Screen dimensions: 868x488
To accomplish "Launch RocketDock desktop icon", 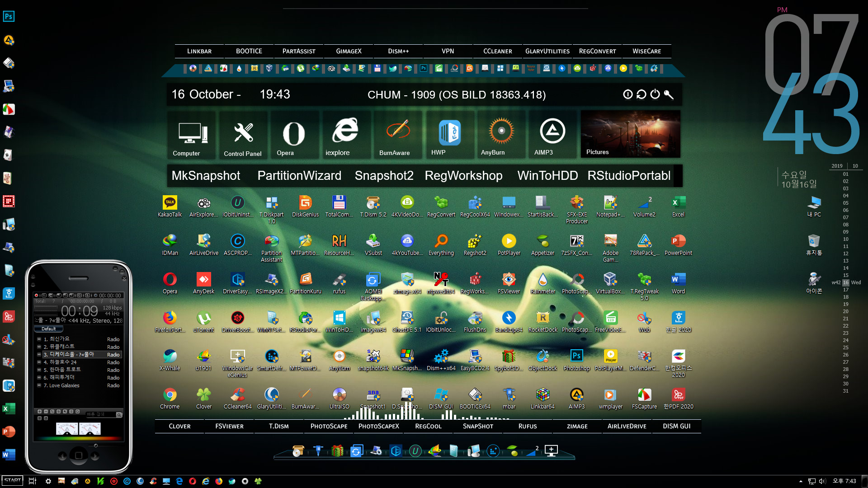I will [542, 321].
